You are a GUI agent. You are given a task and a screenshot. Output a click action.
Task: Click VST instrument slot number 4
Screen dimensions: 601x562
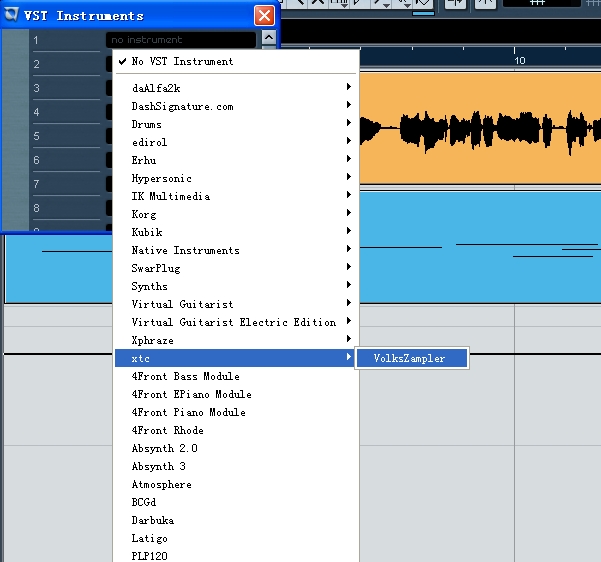click(x=36, y=112)
